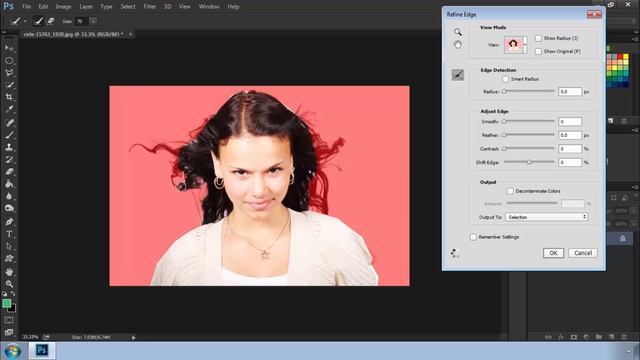
Task: Click the Contrast value input field
Action: [x=570, y=149]
